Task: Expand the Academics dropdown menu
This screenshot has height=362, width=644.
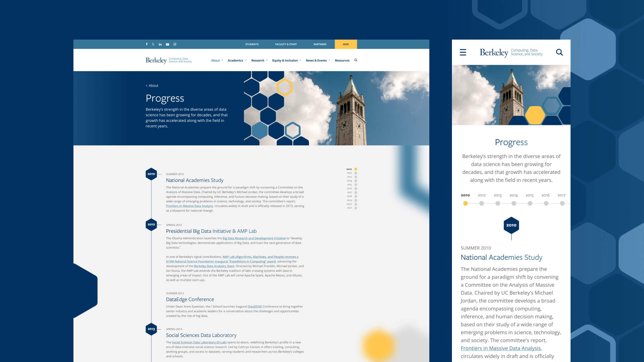Action: click(237, 61)
